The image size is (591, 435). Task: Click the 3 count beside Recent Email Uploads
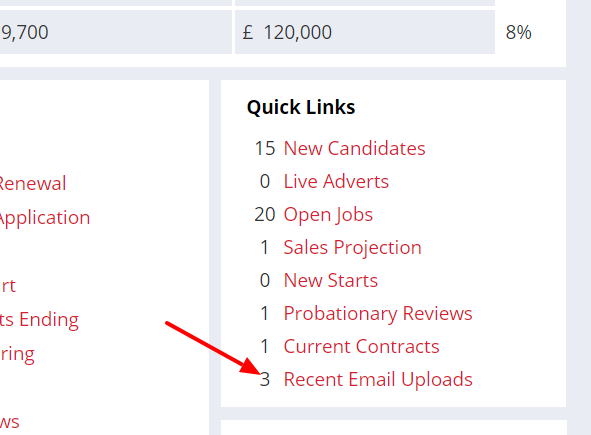pos(265,379)
